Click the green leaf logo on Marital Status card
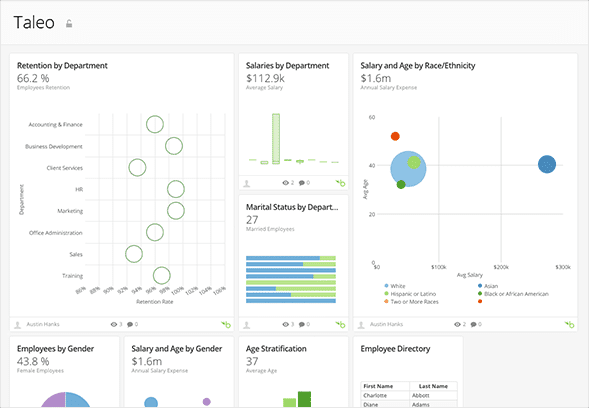 pos(340,324)
